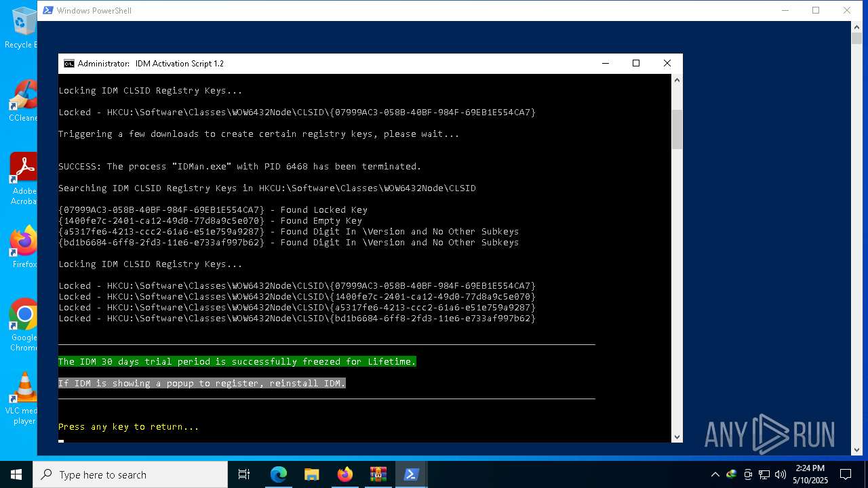This screenshot has height=488, width=868.
Task: Open Task View on the taskbar
Action: 244,474
